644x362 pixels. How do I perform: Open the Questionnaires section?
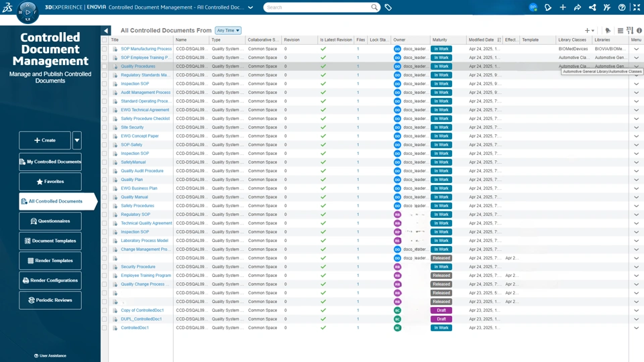pos(50,221)
